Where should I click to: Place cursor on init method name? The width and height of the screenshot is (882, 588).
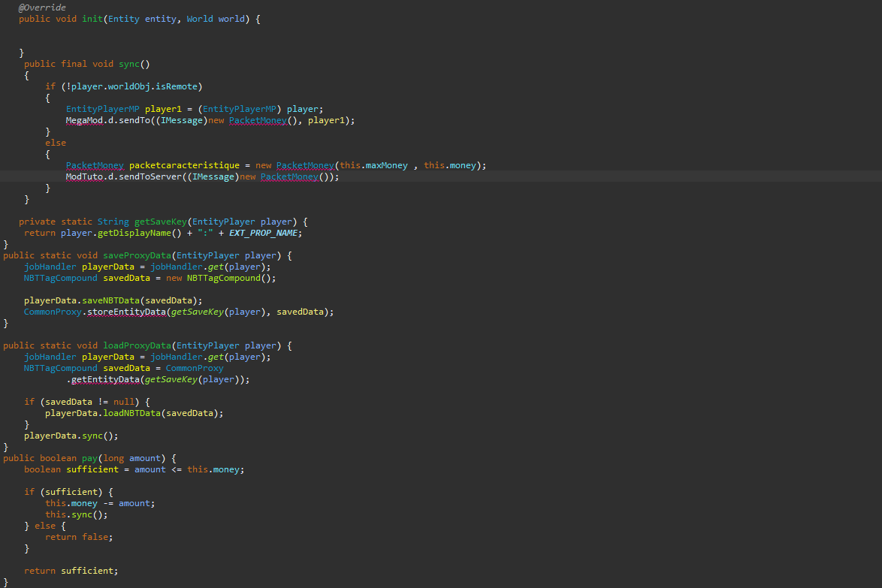coord(92,19)
